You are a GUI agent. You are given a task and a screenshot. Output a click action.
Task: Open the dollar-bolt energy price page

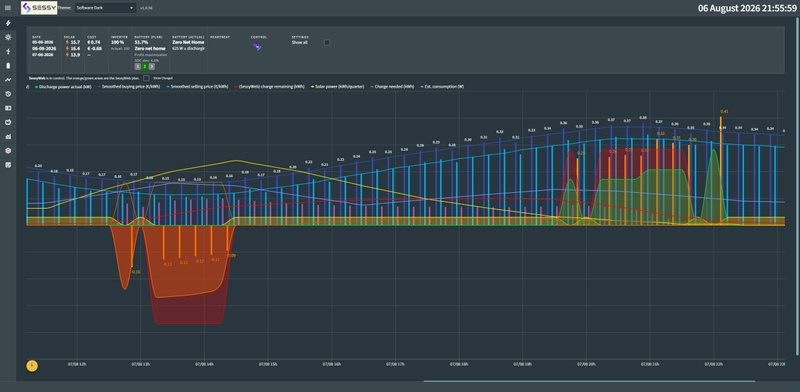8,52
